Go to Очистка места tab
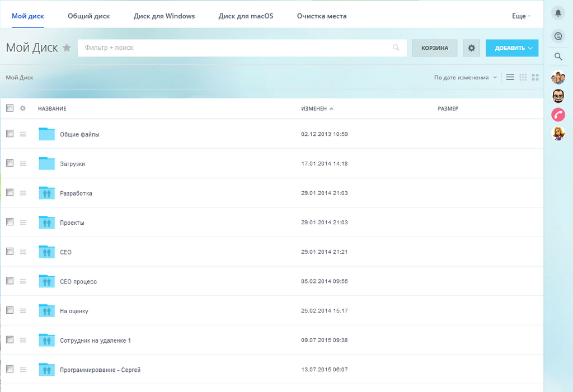Screen dimensions: 573x392 click(x=322, y=16)
